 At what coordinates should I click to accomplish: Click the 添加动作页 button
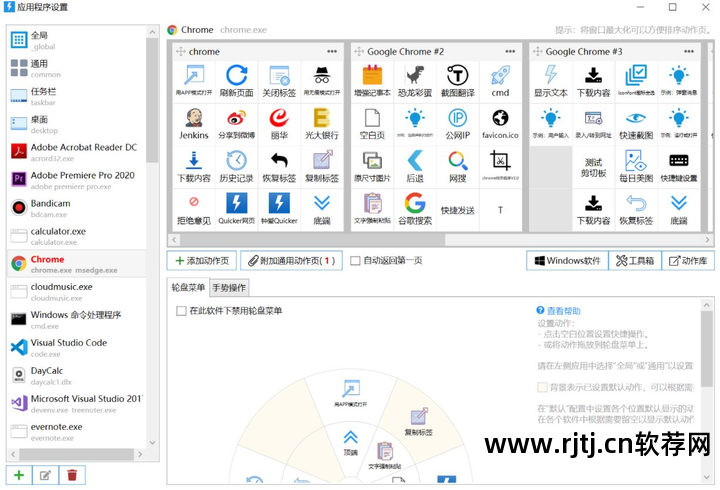click(202, 261)
